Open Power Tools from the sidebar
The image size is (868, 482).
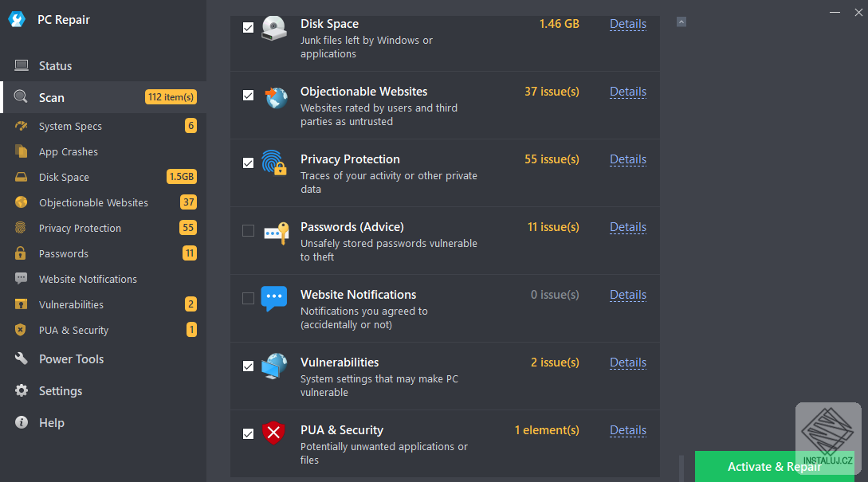pyautogui.click(x=71, y=359)
